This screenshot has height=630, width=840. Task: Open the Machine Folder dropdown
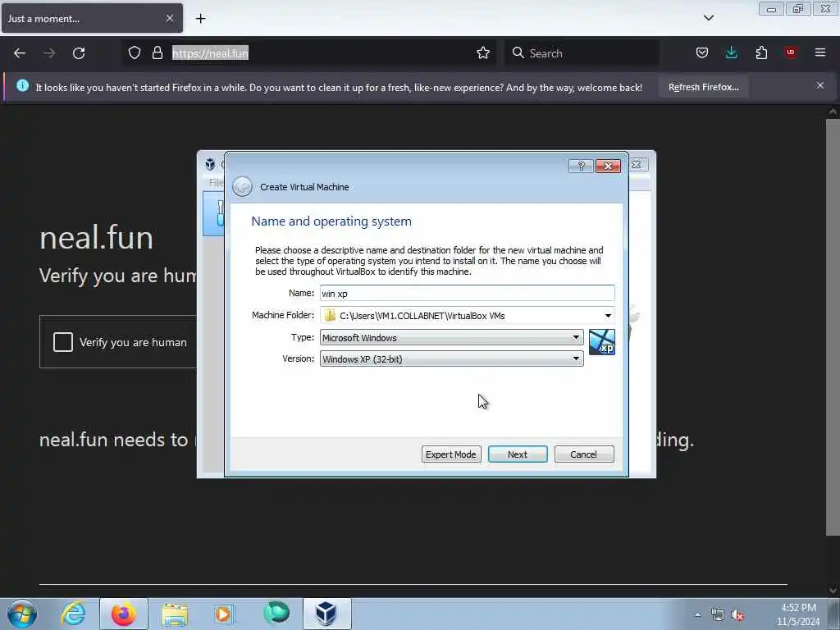(x=608, y=316)
